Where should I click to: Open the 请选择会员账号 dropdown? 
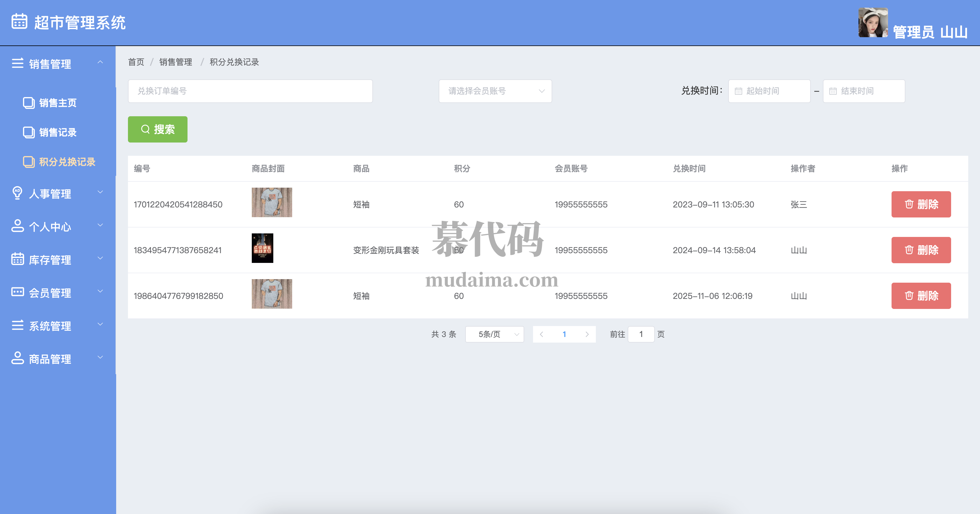[495, 91]
